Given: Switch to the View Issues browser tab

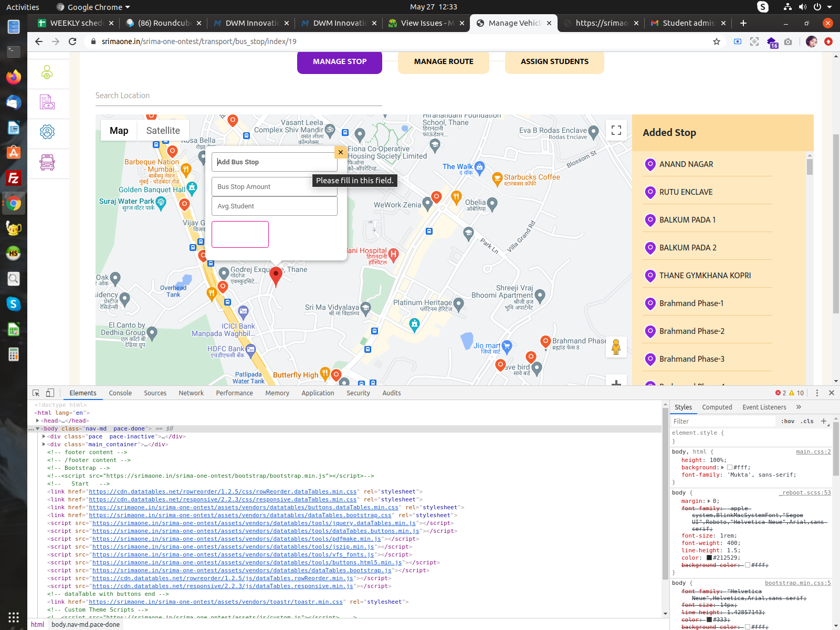Looking at the screenshot, I should (x=426, y=23).
